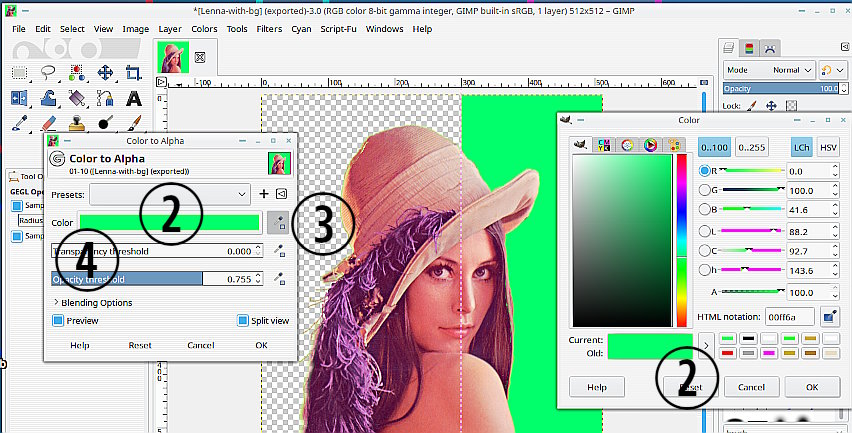The image size is (852, 433).
Task: Pick transparency threshold from image
Action: coord(279,251)
